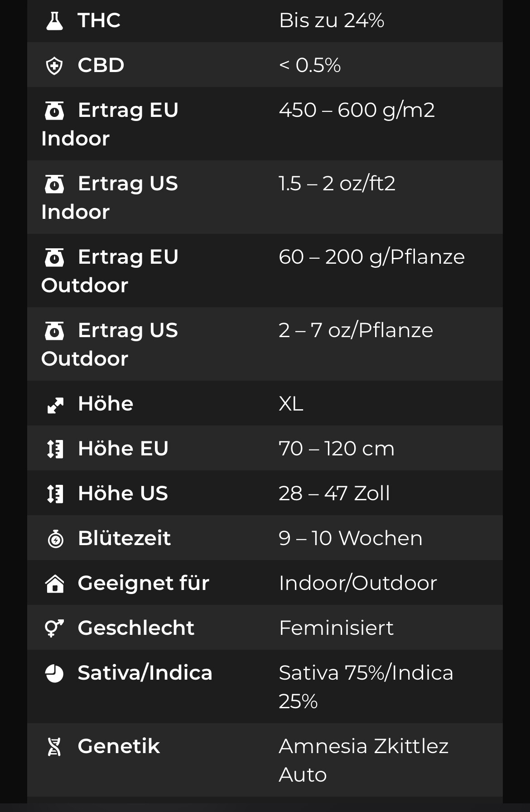Click the house icon next to Geeignet für
This screenshot has width=530, height=812.
(55, 584)
